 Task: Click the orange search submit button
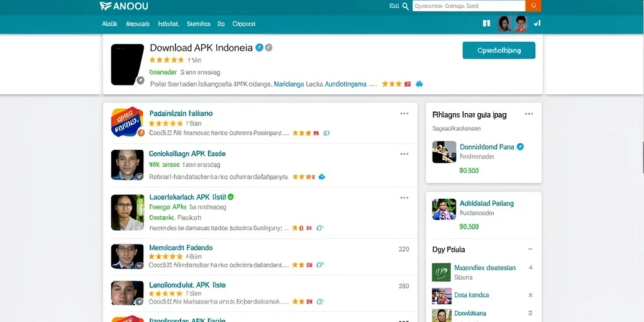pos(533,6)
